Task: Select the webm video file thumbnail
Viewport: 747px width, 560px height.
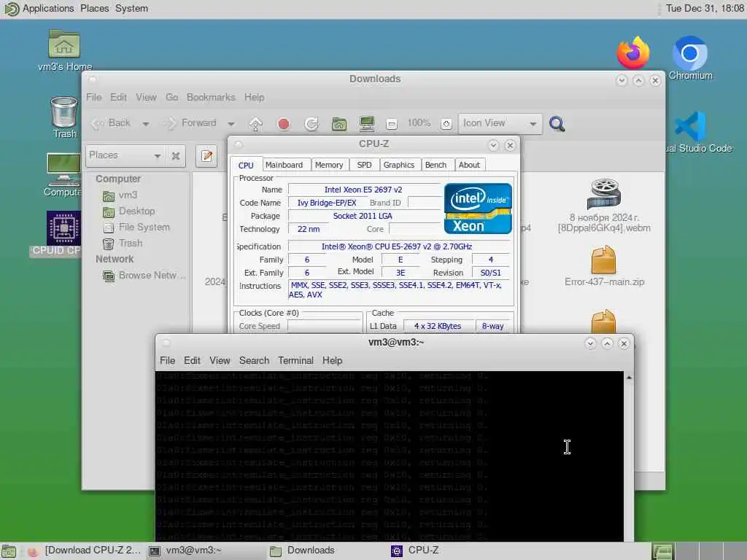Action: point(603,194)
